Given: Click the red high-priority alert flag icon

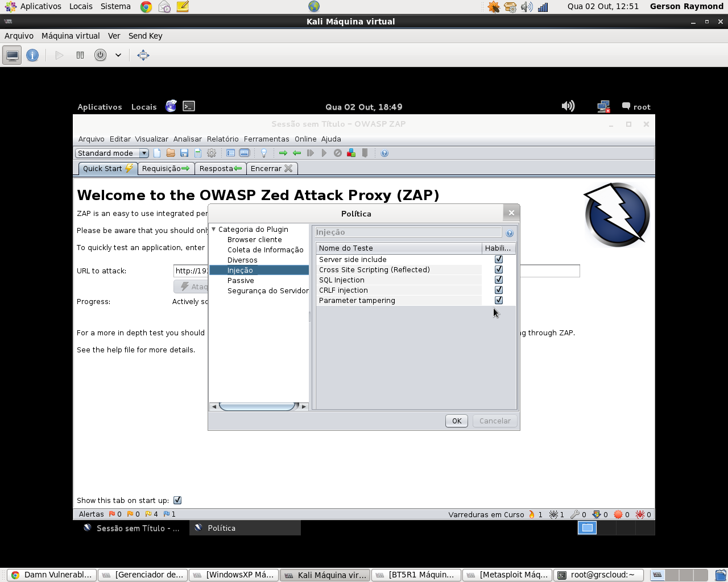Looking at the screenshot, I should pyautogui.click(x=112, y=514).
